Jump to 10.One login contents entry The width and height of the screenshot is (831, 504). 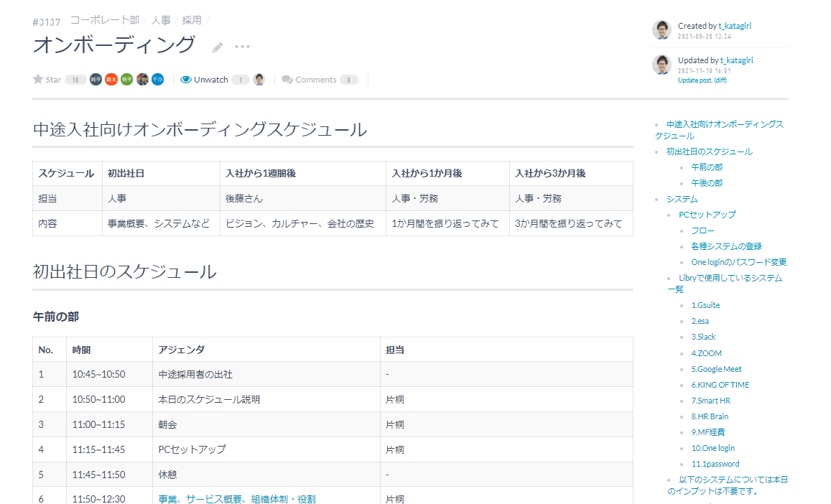(712, 448)
